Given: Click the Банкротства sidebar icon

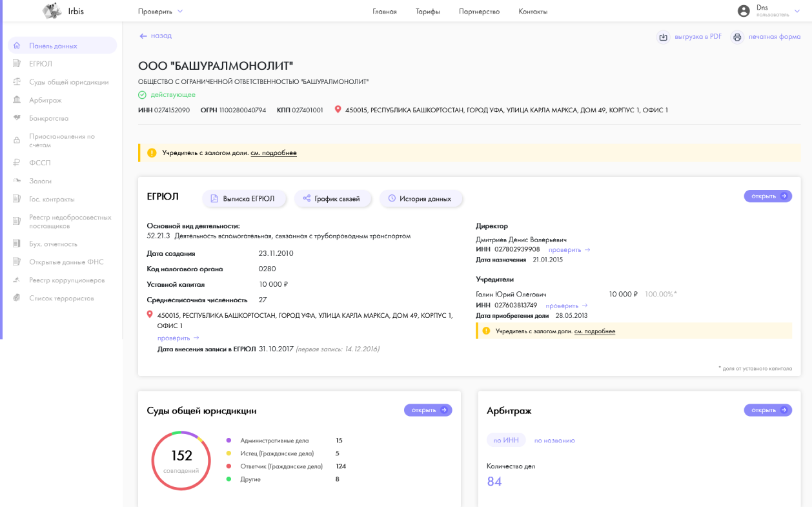Looking at the screenshot, I should tap(17, 118).
